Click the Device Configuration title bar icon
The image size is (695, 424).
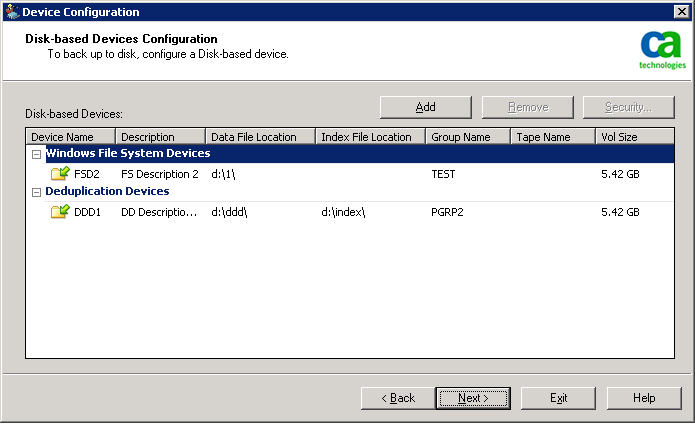tap(11, 12)
